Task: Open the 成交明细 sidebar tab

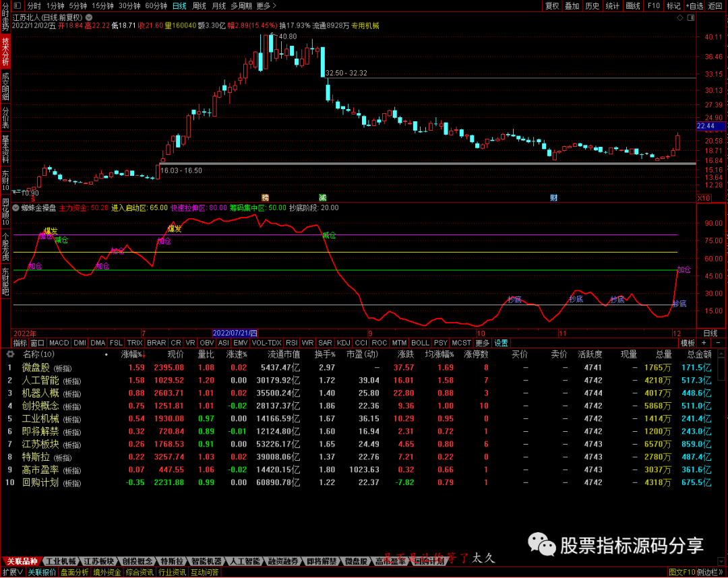Action: (x=5, y=86)
